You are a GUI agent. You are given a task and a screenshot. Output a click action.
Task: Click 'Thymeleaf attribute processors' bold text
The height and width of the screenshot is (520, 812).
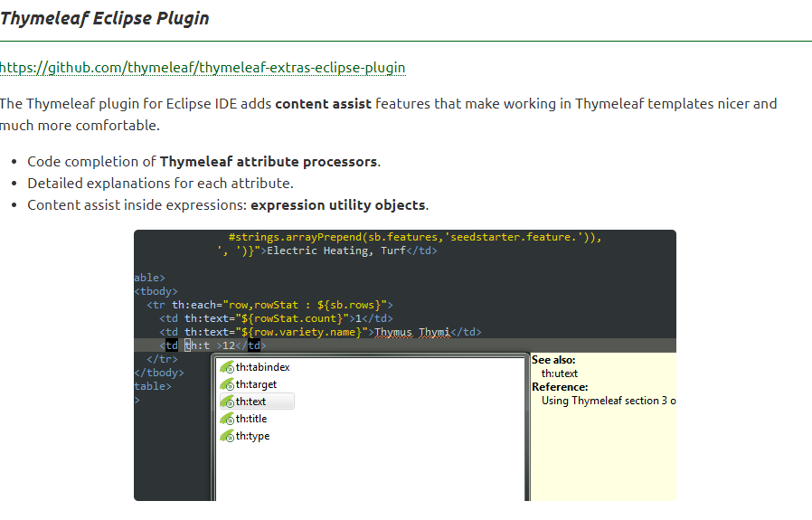tap(269, 162)
